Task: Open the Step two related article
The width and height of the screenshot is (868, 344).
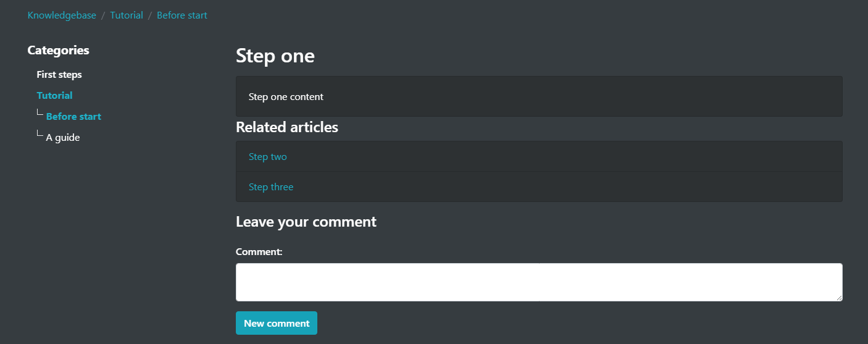Action: 268,157
